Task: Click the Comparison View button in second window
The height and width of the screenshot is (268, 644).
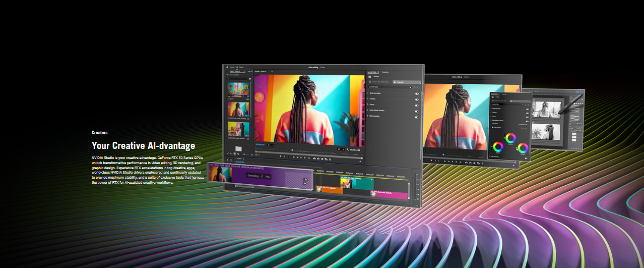Action: tap(523, 124)
